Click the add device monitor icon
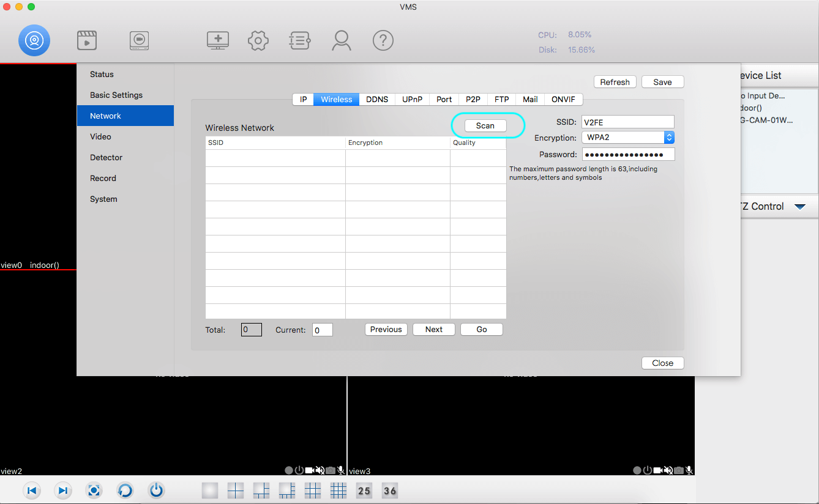This screenshot has width=819, height=504. pyautogui.click(x=218, y=40)
